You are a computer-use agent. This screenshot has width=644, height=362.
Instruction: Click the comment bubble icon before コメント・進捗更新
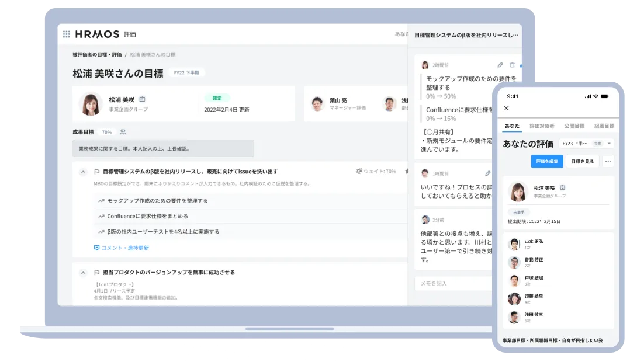pyautogui.click(x=96, y=247)
